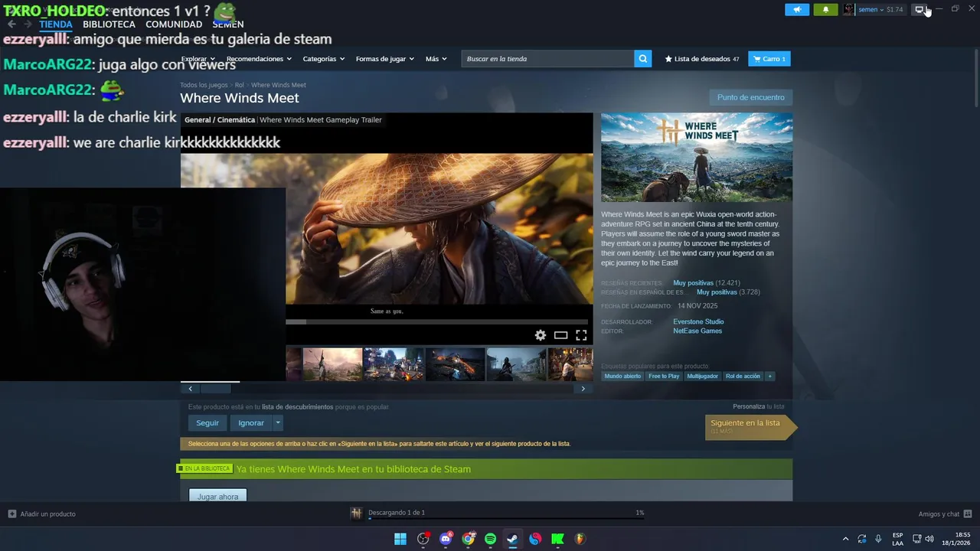Screen dimensions: 980x551
Task: Open the green notifications bell
Action: [825, 10]
